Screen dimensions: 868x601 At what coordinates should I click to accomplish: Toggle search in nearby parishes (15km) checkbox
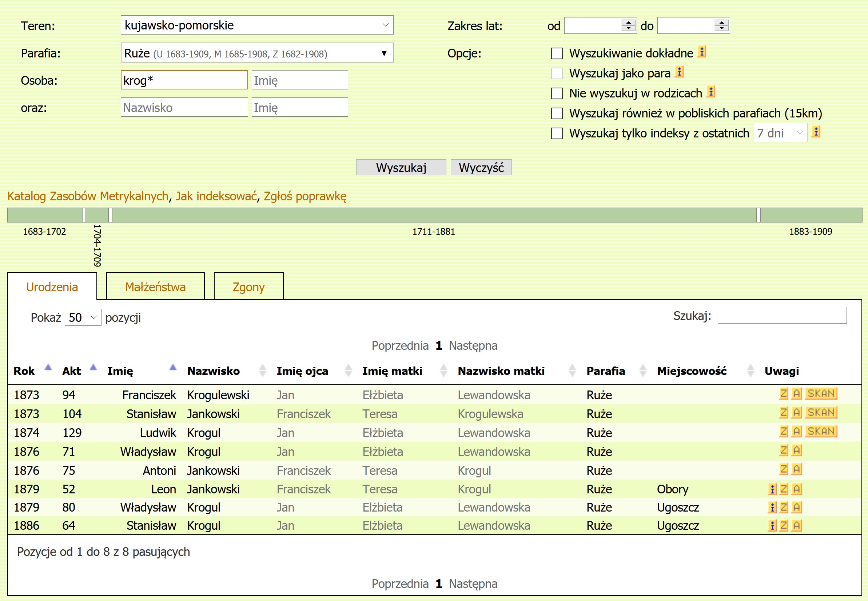pyautogui.click(x=557, y=113)
